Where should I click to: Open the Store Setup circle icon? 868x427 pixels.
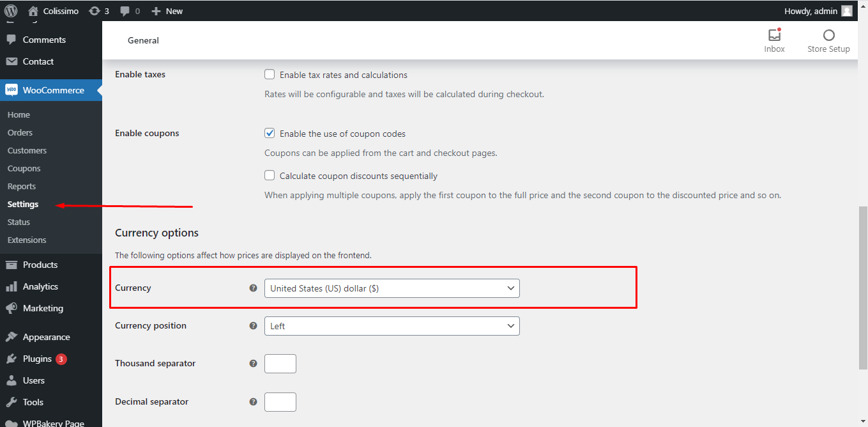(x=828, y=36)
